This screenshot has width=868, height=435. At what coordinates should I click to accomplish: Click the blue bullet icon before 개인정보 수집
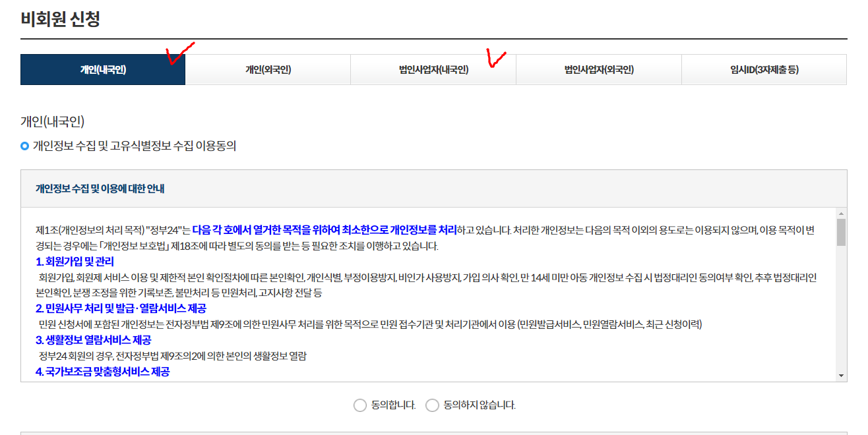25,146
